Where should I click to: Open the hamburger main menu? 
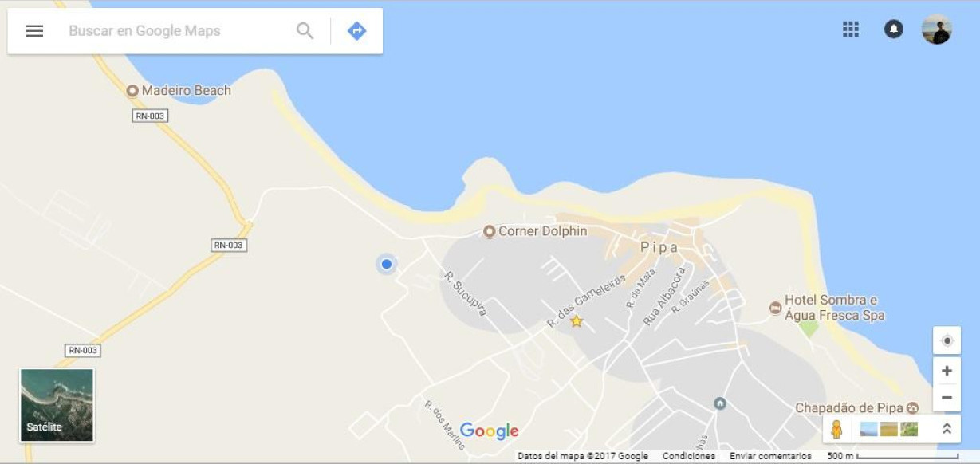click(x=34, y=31)
